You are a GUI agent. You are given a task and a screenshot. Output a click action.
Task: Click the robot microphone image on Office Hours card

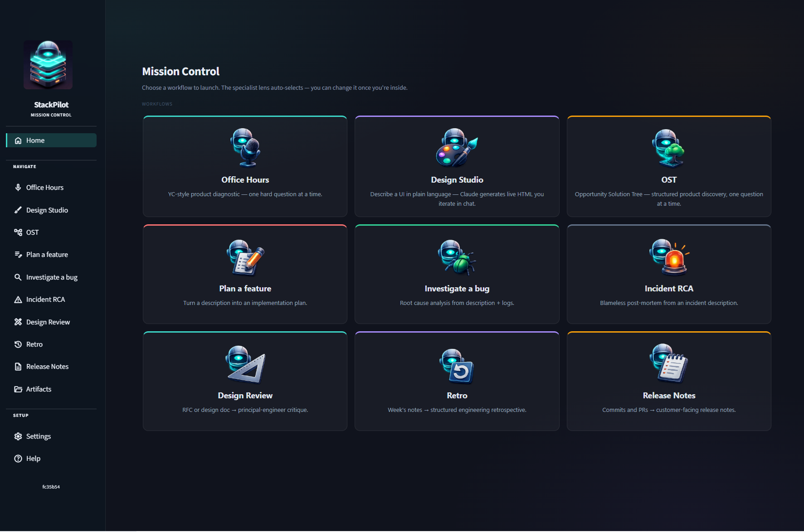point(245,148)
